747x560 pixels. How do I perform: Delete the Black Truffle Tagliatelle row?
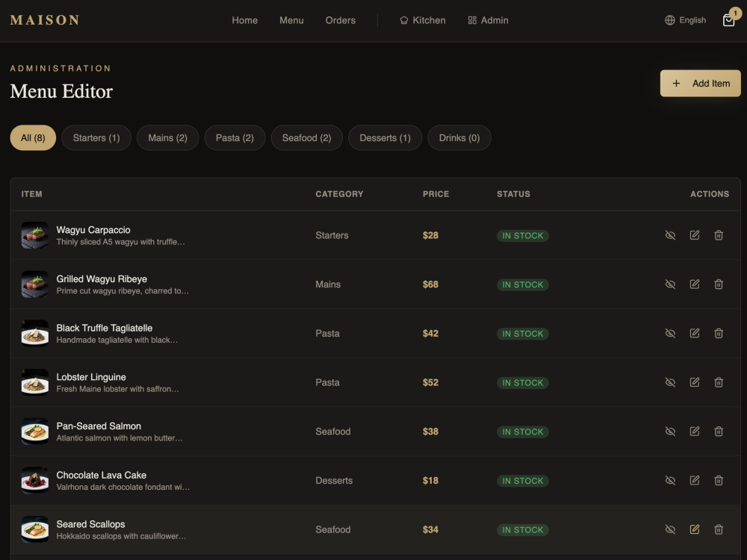(x=719, y=333)
